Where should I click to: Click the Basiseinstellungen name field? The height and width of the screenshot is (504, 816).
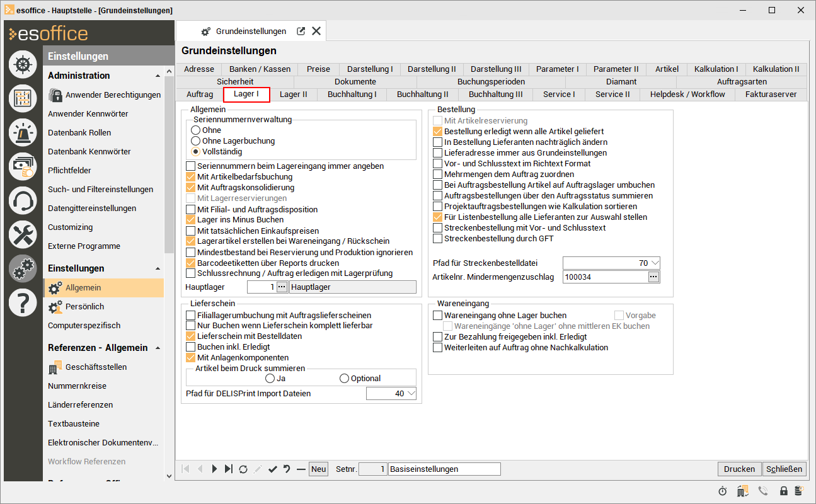tap(444, 469)
